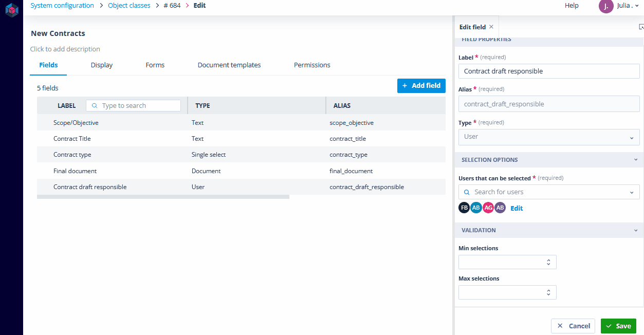Click the LABEL column header
Screen dimensions: 644x335
pos(66,106)
